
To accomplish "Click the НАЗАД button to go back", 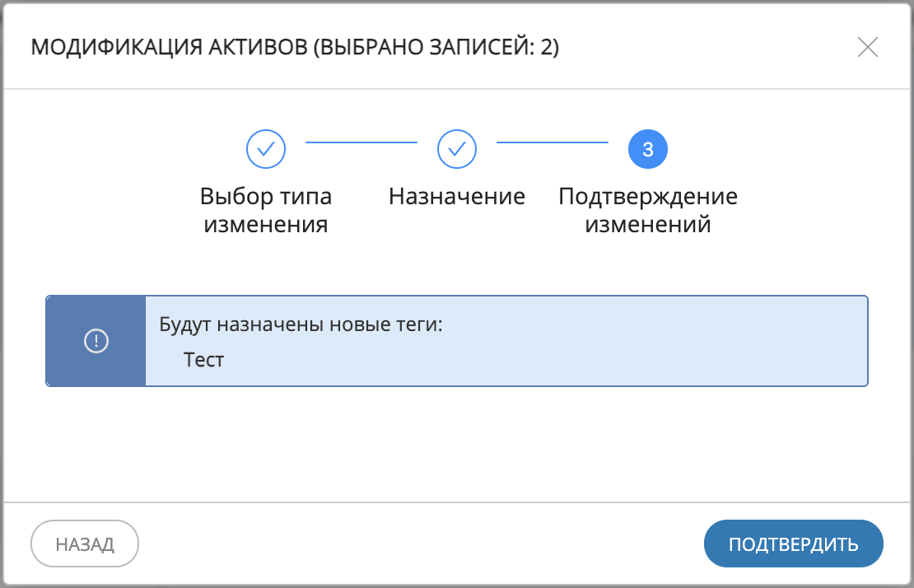I will tap(84, 543).
